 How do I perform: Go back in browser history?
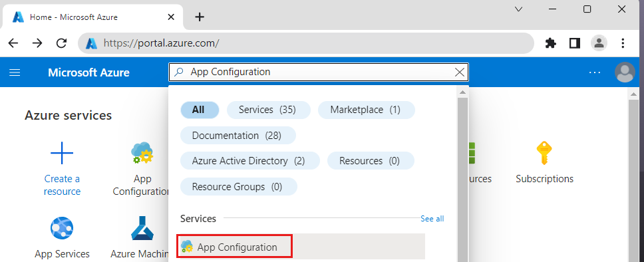pyautogui.click(x=13, y=43)
